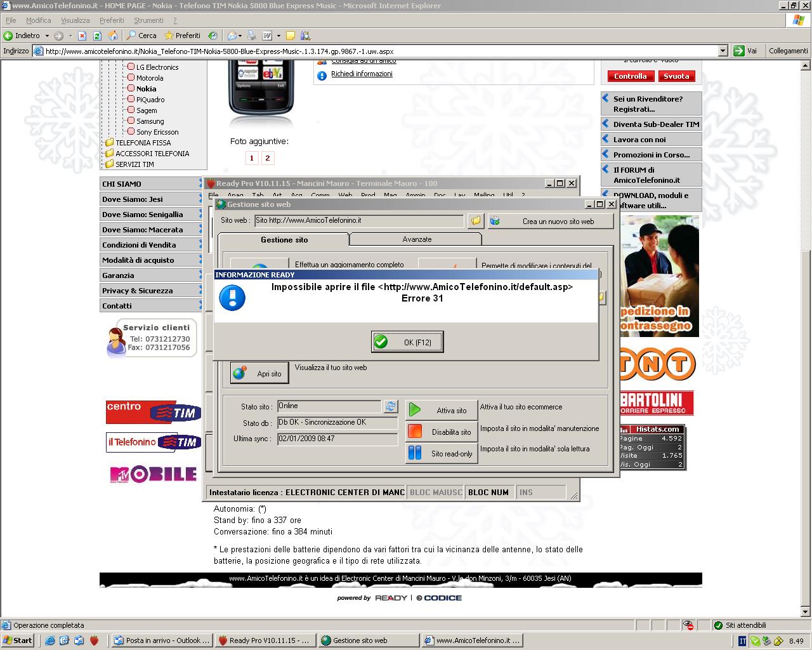Open the Modifica menu
Viewport: 812px width, 650px height.
[39, 20]
